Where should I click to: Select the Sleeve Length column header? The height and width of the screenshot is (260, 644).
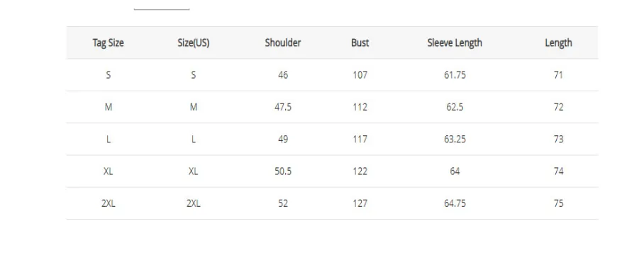(x=455, y=43)
